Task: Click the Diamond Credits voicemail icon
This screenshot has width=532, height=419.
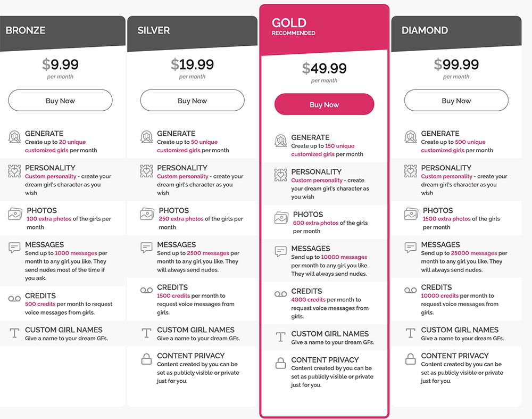Action: point(410,290)
